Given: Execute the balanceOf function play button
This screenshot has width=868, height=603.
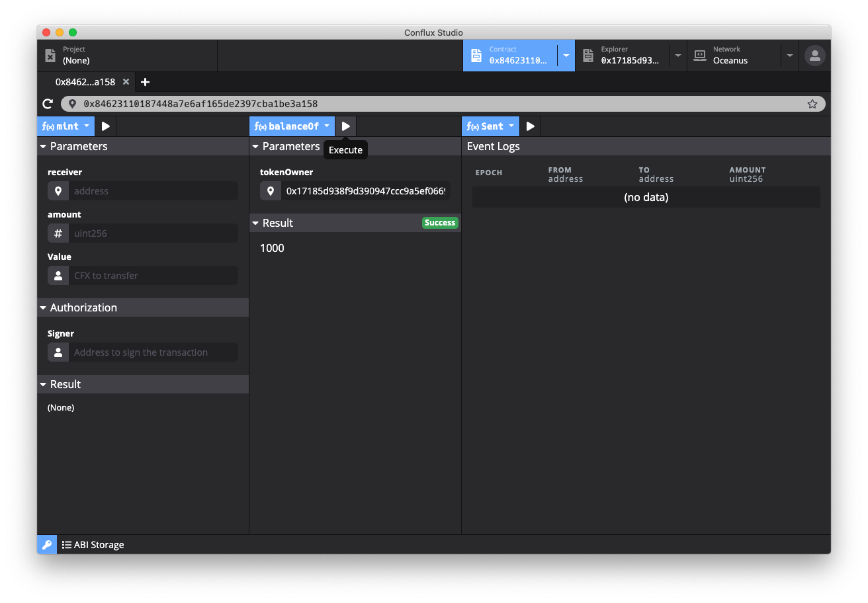Looking at the screenshot, I should tap(346, 126).
